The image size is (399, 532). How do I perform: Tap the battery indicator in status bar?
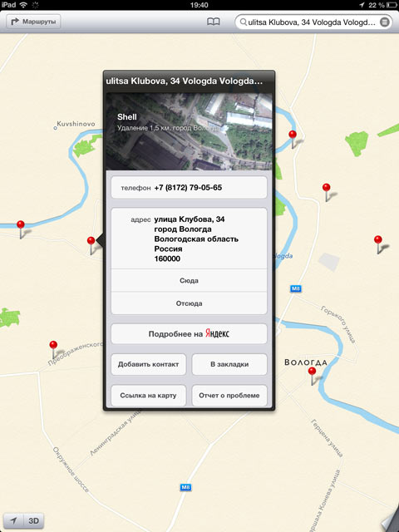[x=392, y=5]
